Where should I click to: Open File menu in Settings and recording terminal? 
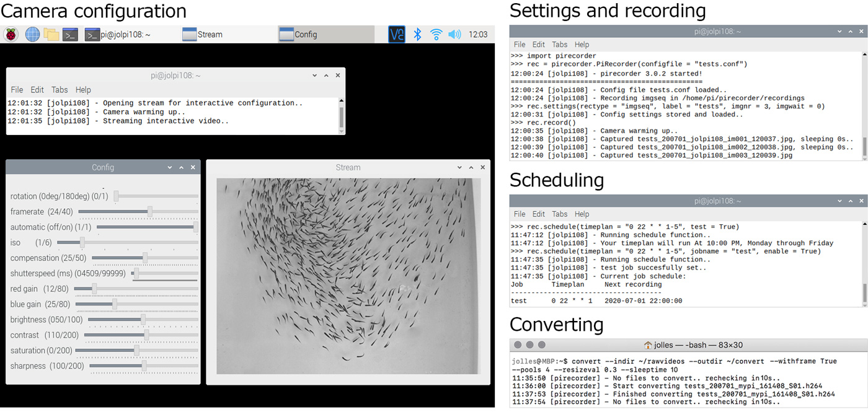point(520,45)
